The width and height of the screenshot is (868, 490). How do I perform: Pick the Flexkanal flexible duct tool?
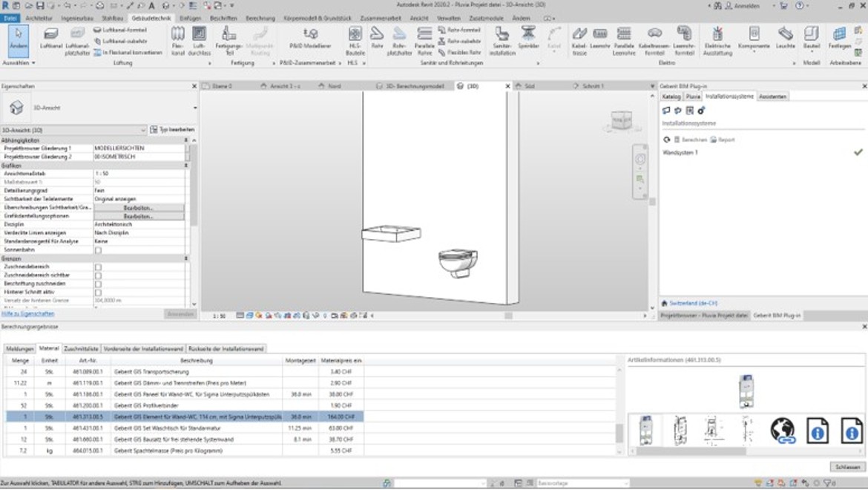(x=178, y=41)
